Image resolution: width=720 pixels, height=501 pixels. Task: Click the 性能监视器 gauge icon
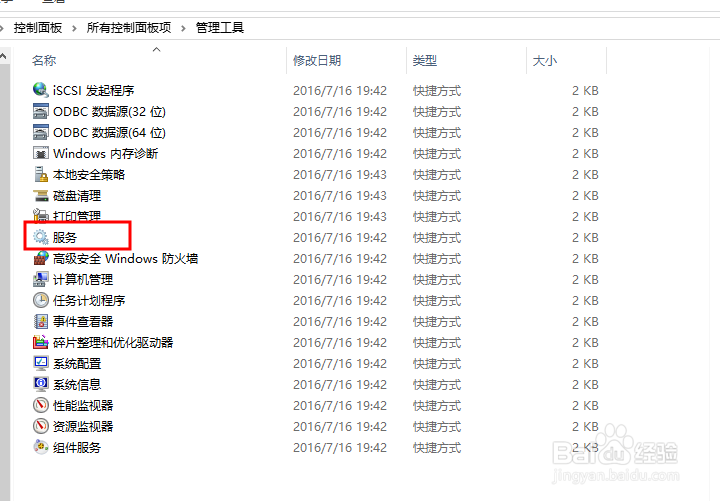coord(41,405)
